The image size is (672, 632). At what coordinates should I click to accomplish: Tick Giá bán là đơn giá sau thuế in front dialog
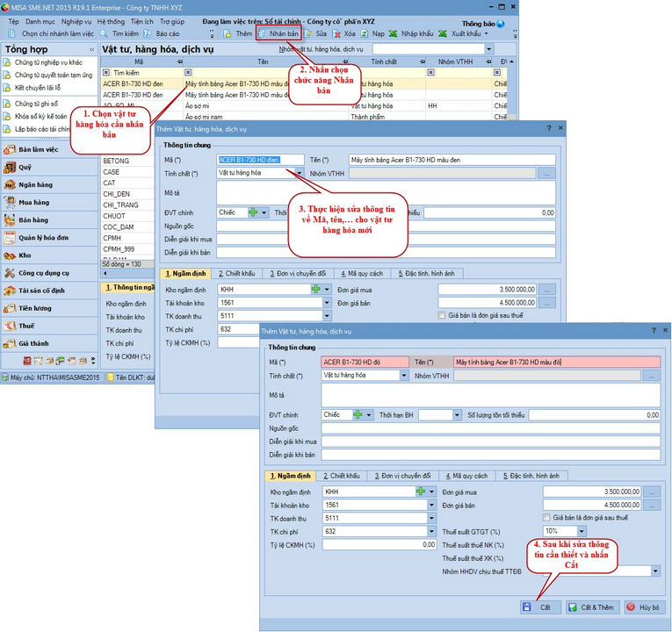coord(546,517)
